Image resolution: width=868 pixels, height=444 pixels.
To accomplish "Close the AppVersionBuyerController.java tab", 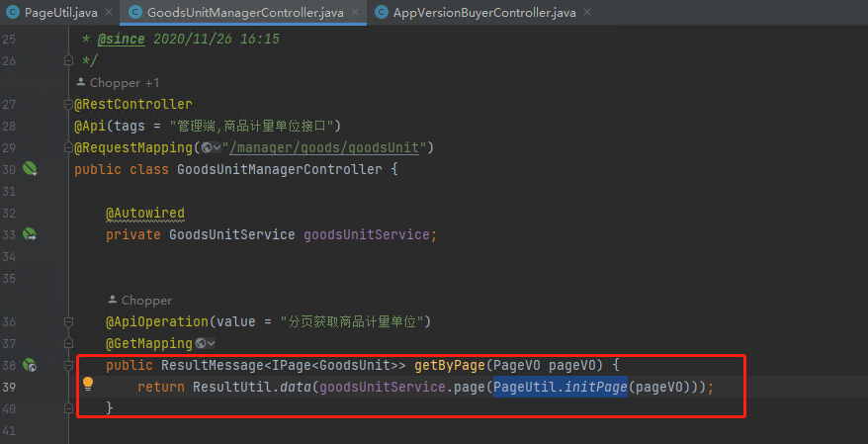I will coord(587,12).
